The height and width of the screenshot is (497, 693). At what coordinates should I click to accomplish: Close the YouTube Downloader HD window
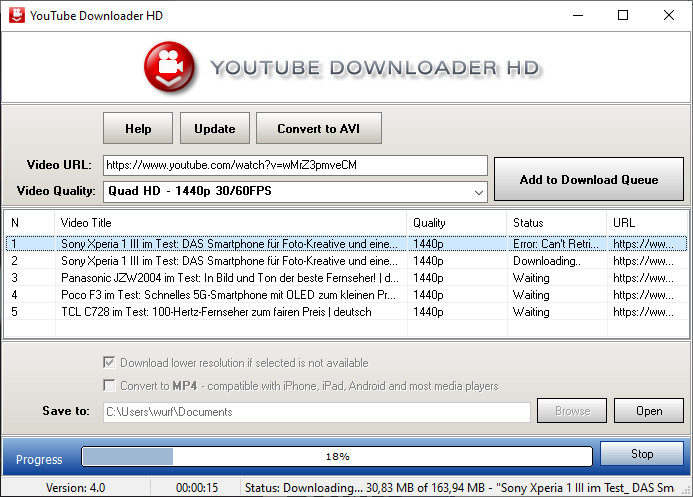click(669, 15)
